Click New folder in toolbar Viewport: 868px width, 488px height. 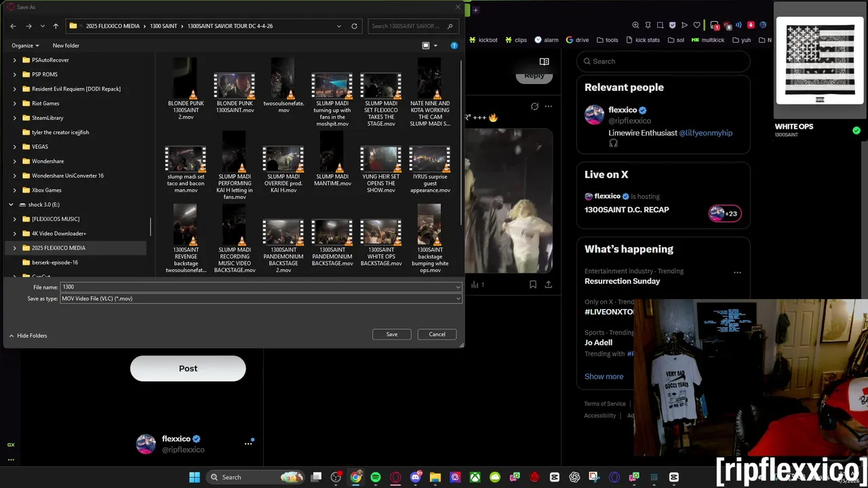tap(66, 45)
